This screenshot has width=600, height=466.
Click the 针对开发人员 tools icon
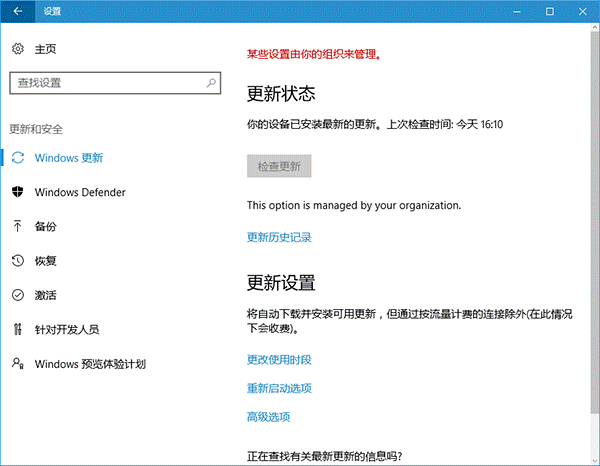18,329
